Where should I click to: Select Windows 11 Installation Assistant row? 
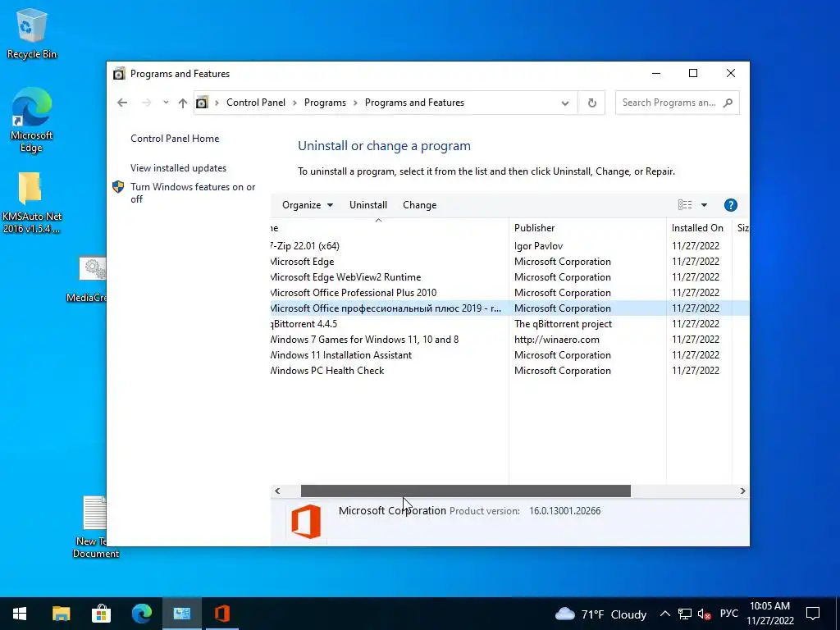point(510,354)
